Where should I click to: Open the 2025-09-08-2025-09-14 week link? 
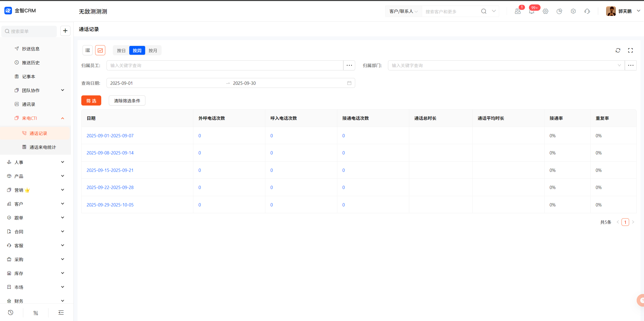click(110, 153)
